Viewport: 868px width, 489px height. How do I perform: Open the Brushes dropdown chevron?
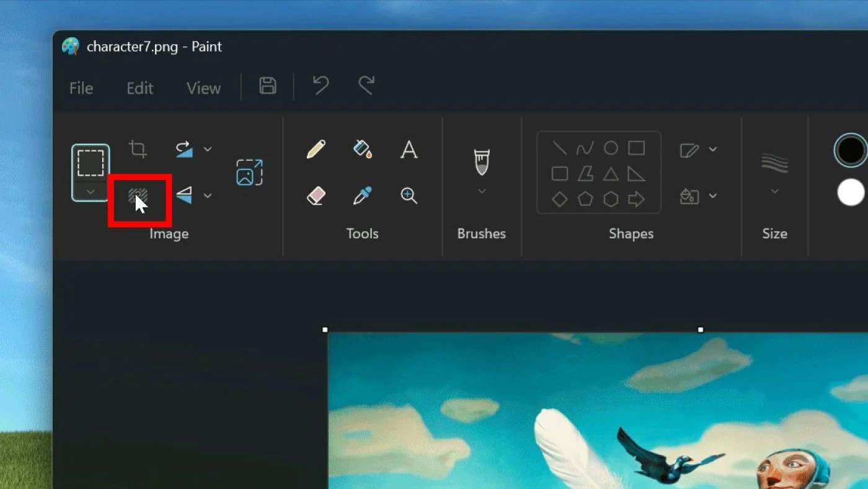tap(482, 191)
